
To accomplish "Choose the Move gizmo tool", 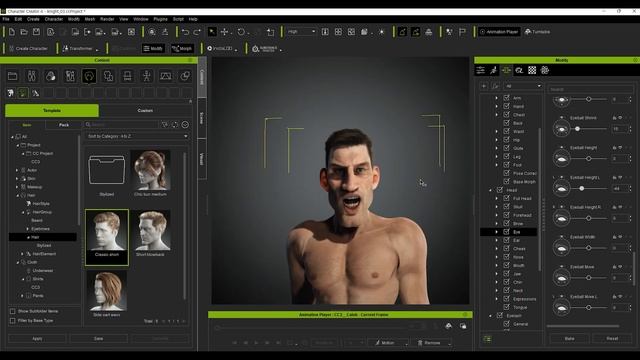I will [x=224, y=32].
